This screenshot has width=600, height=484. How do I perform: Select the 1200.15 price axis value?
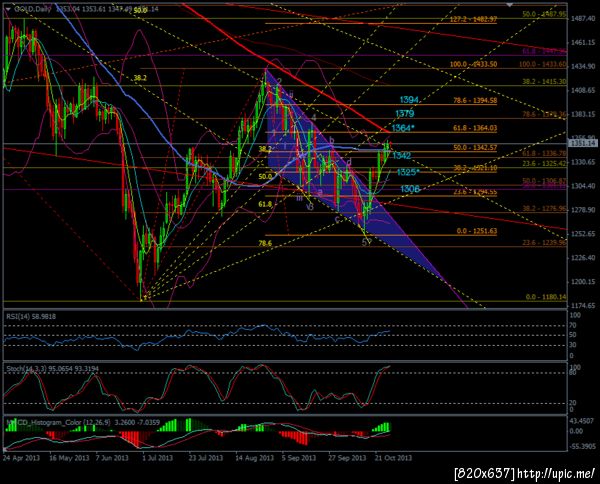582,282
